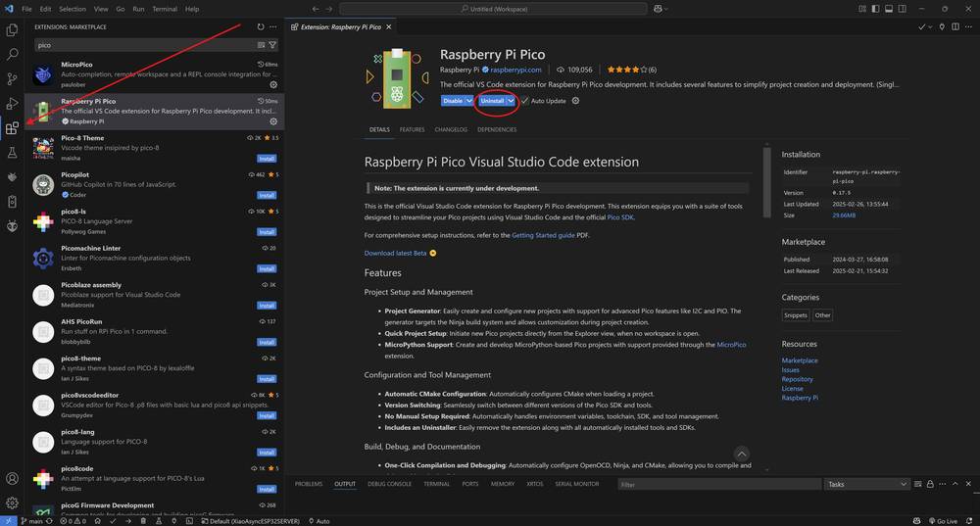The image size is (980, 526).
Task: Click the output Filter input field
Action: coord(718,484)
